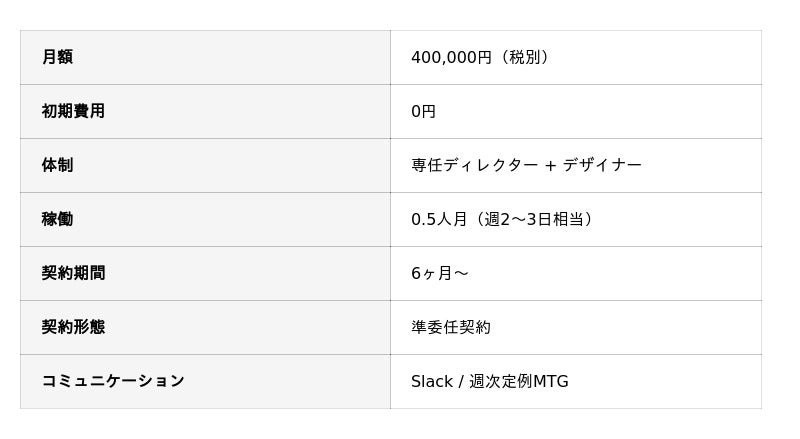800x439 pixels.
Task: Click the （税別） tax note
Action: point(524,58)
